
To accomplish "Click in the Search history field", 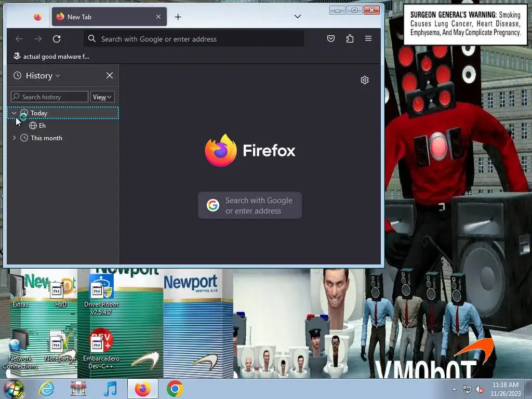I will (x=49, y=97).
